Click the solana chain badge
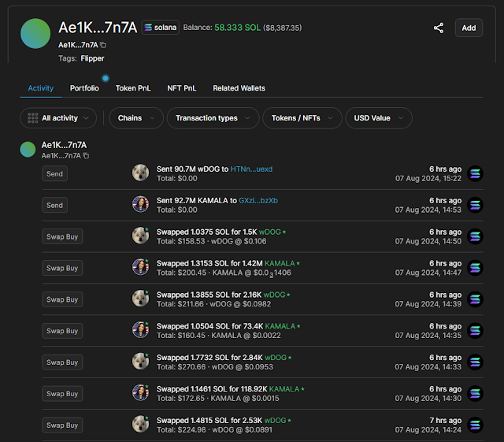Viewport: 504px width, 442px height. tap(161, 28)
